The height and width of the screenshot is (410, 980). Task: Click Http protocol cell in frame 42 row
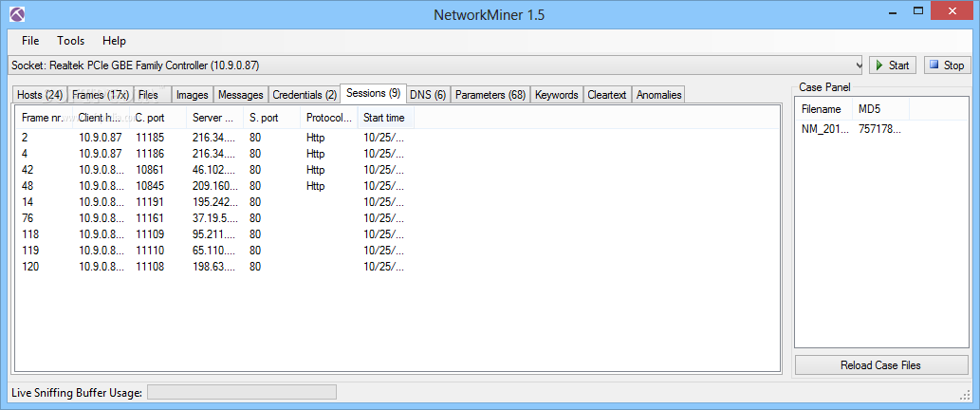point(316,169)
